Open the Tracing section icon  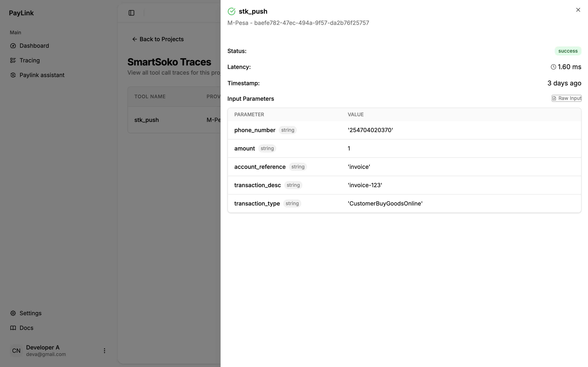13,60
